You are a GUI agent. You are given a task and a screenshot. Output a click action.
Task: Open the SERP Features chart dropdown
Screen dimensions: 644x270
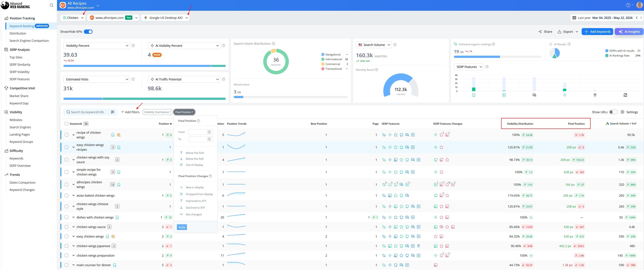pos(469,67)
